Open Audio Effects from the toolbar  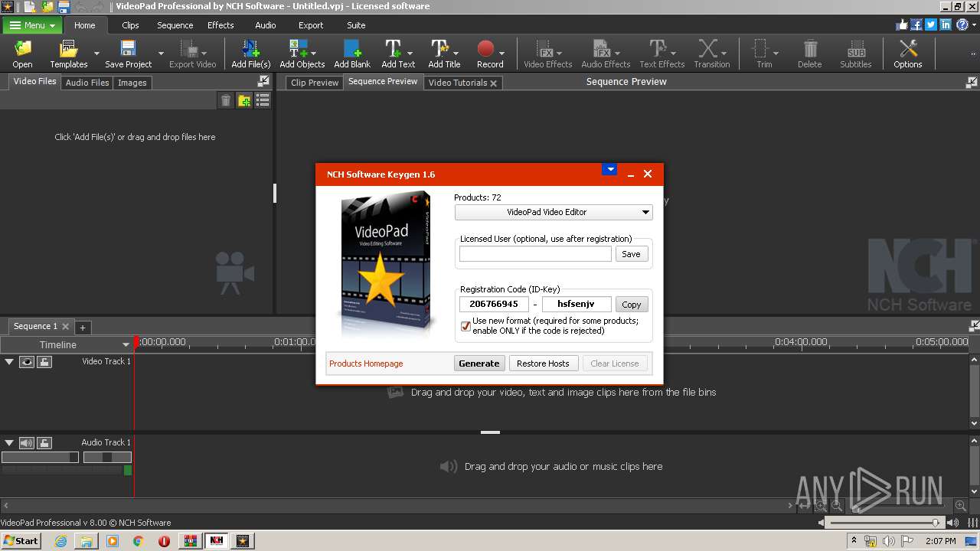606,54
